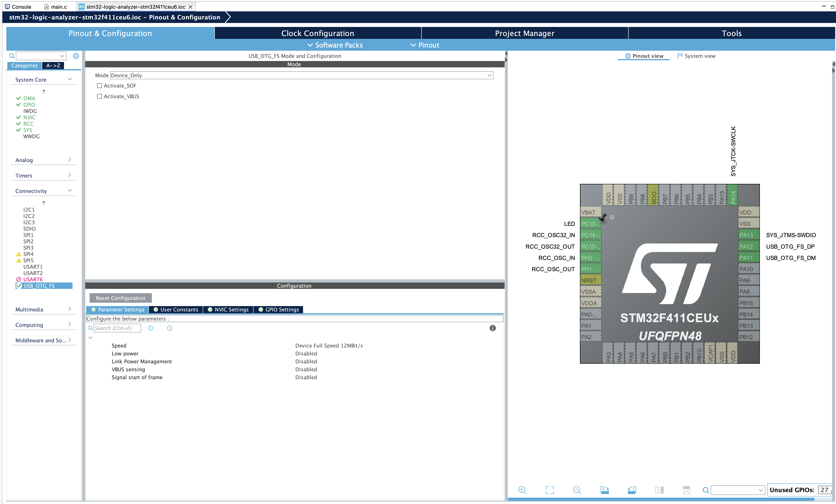The width and height of the screenshot is (836, 504).
Task: Click the vertical flip view icon
Action: point(659,490)
